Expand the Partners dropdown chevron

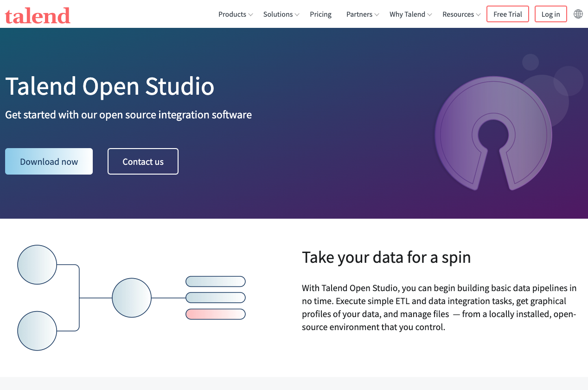377,15
